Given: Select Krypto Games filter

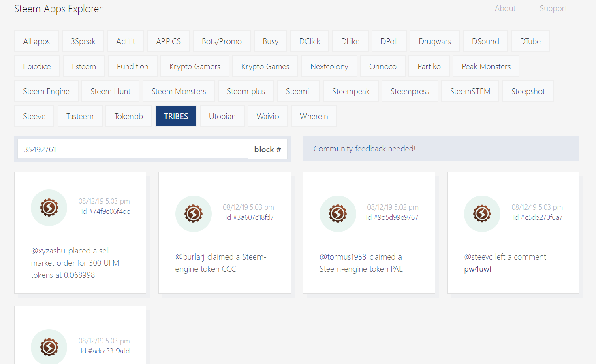Looking at the screenshot, I should pos(265,66).
